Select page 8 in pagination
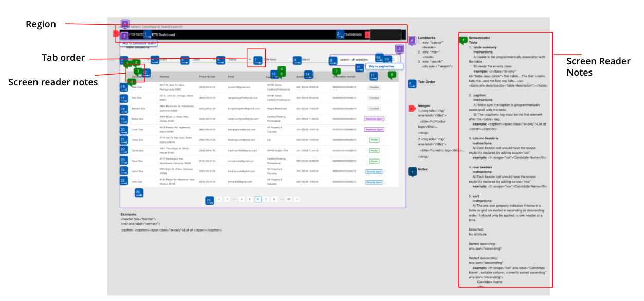Image resolution: width=644 pixels, height=301 pixels. [x=274, y=199]
